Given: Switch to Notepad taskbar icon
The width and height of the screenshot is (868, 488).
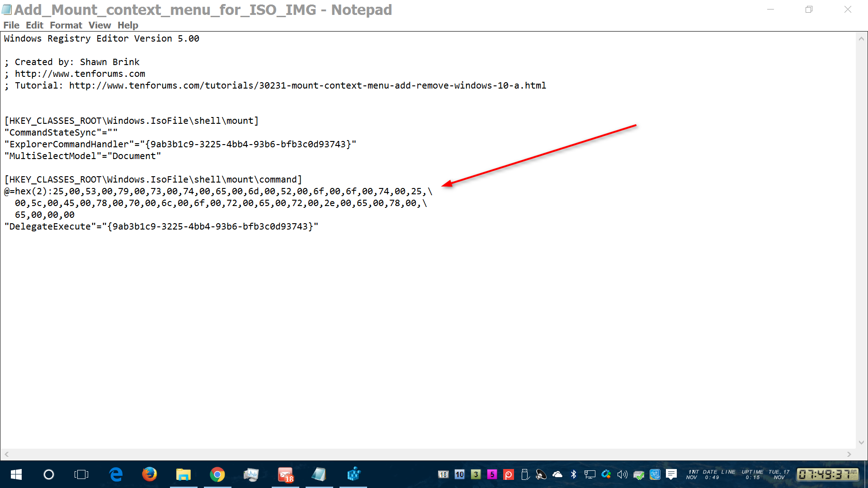Looking at the screenshot, I should point(319,474).
